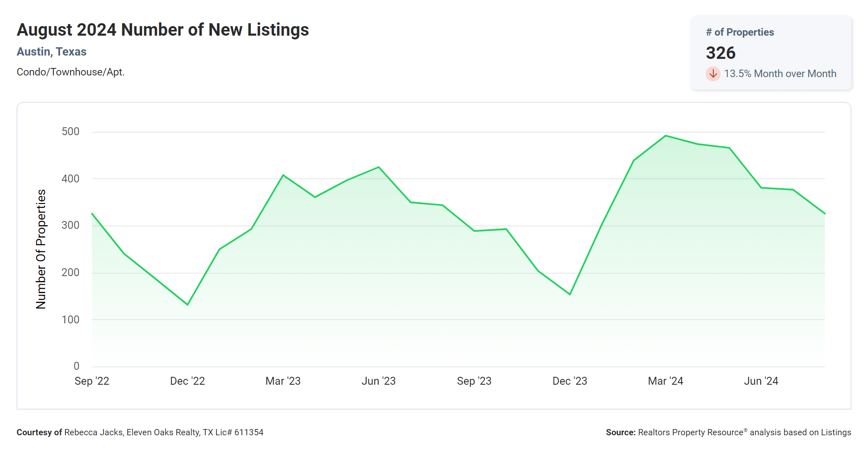This screenshot has width=868, height=456.
Task: Click the 500 y-axis tick label
Action: (x=70, y=132)
